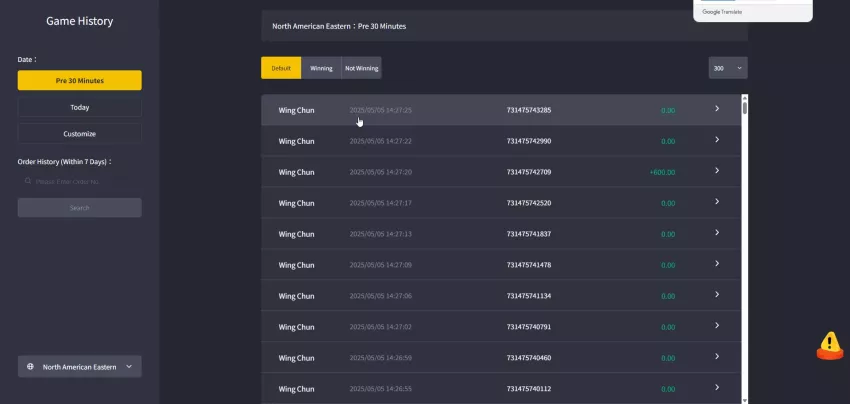Click the globe icon beside North American Eastern
Viewport: 850px width, 404px height.
pyautogui.click(x=30, y=367)
